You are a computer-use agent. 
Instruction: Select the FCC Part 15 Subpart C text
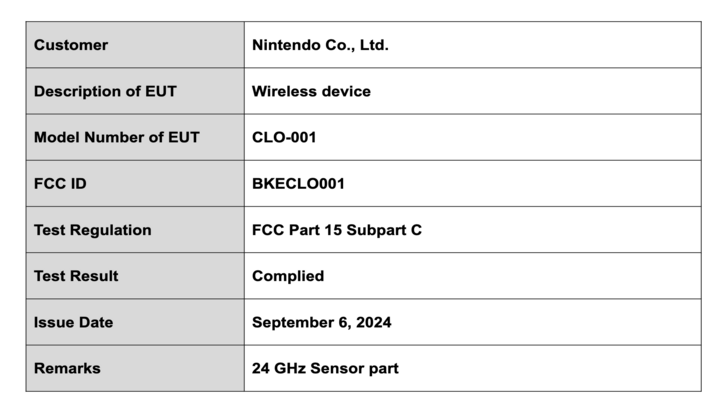[337, 230]
